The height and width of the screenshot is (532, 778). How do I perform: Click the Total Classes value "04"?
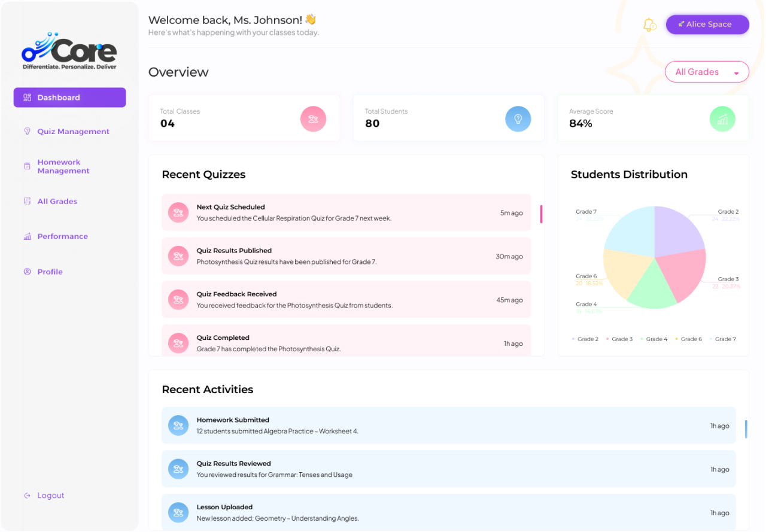pos(168,124)
